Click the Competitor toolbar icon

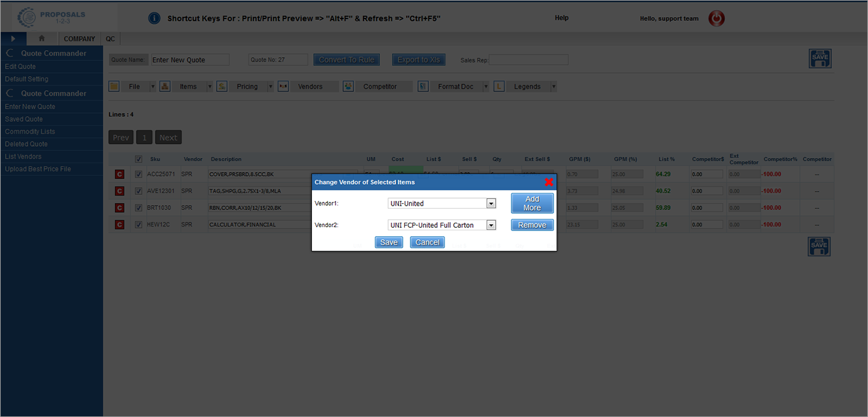348,86
